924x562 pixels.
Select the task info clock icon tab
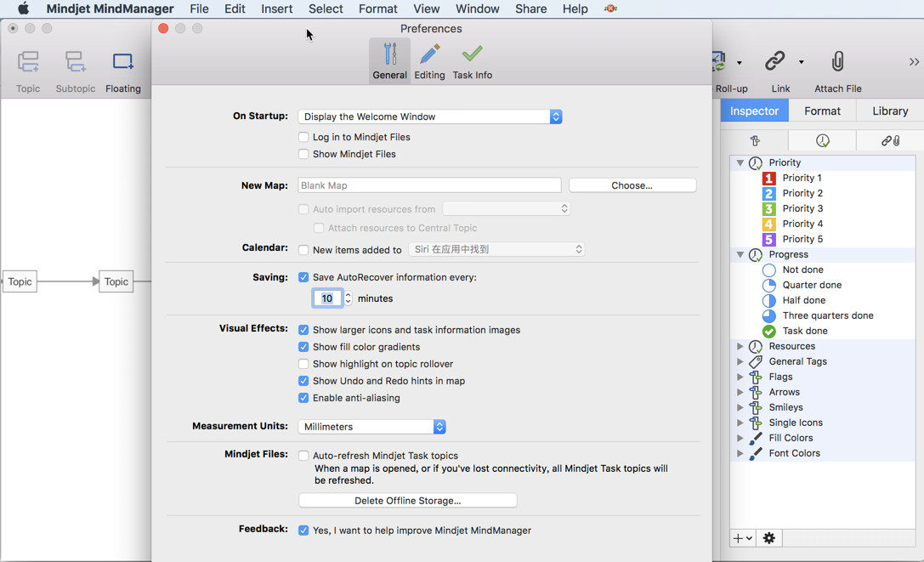pyautogui.click(x=823, y=140)
